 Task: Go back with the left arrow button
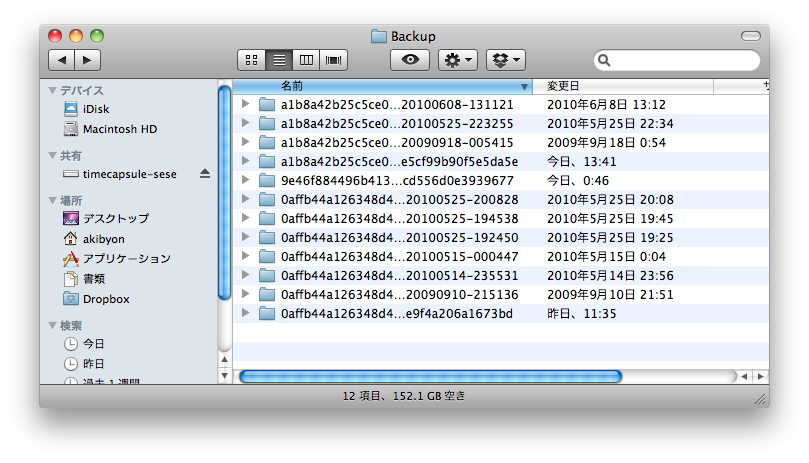pyautogui.click(x=61, y=60)
